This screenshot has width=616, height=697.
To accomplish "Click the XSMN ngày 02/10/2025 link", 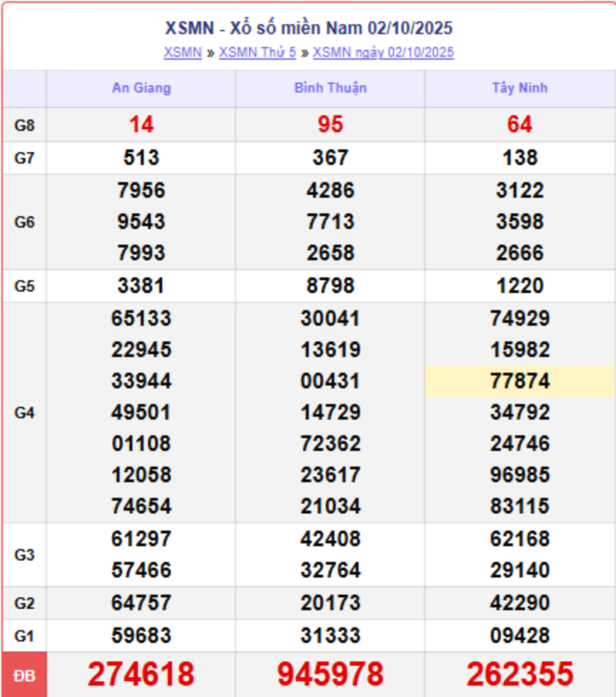I will click(x=383, y=53).
